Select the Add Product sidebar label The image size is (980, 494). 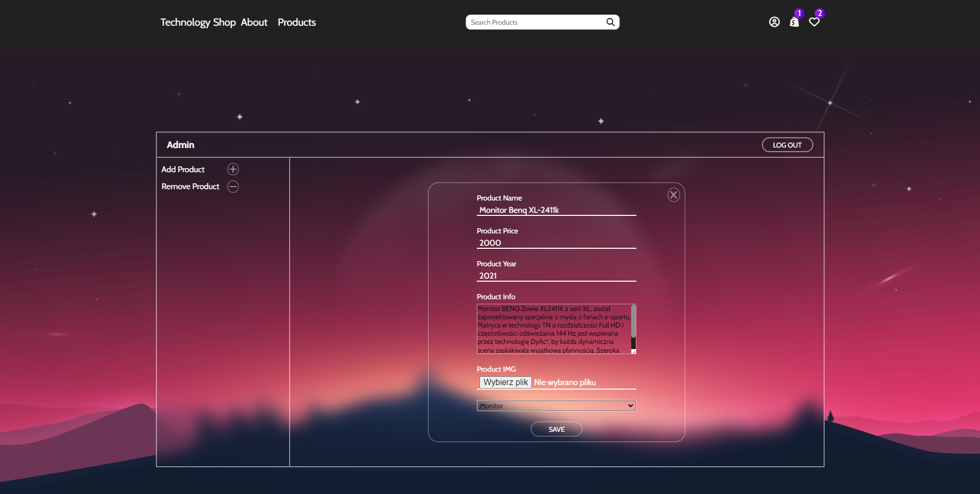tap(183, 169)
